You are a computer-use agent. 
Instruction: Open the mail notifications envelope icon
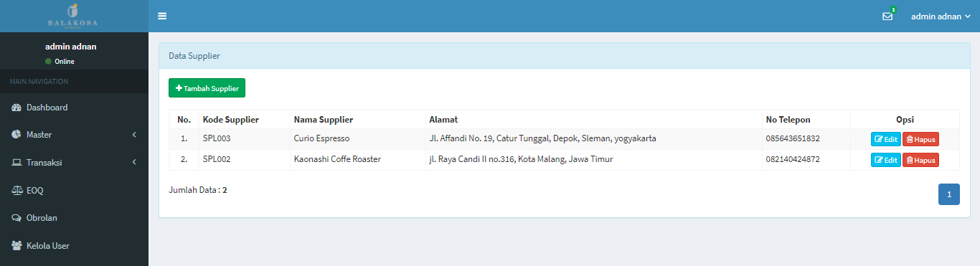pyautogui.click(x=887, y=16)
